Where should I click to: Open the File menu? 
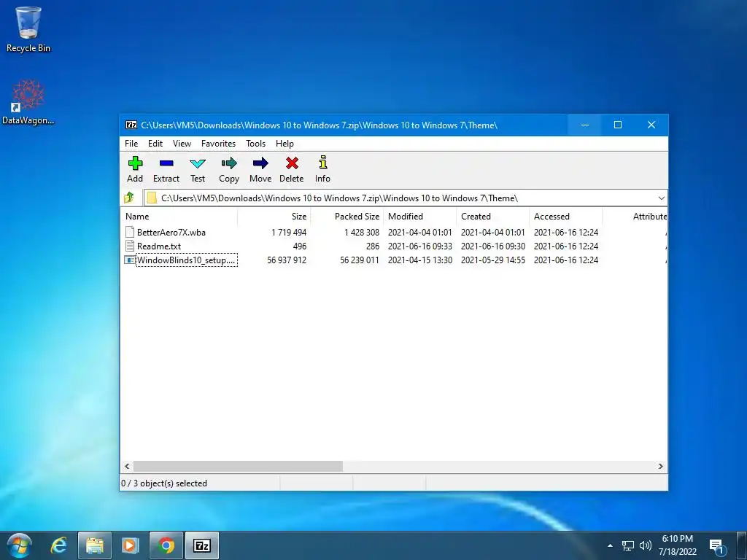click(131, 144)
